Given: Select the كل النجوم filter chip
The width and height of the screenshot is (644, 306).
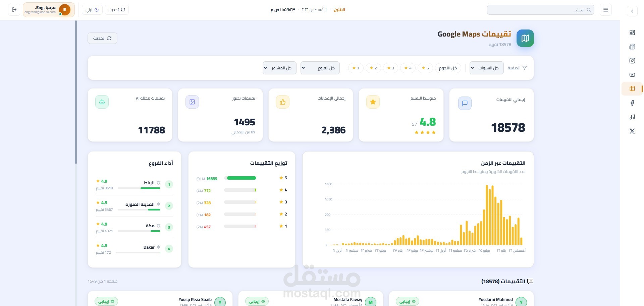Looking at the screenshot, I should (448, 68).
